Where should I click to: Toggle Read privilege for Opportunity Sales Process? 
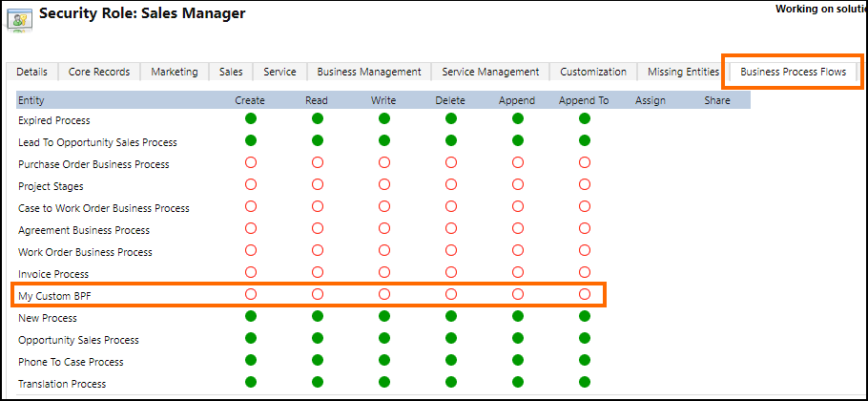click(x=318, y=338)
